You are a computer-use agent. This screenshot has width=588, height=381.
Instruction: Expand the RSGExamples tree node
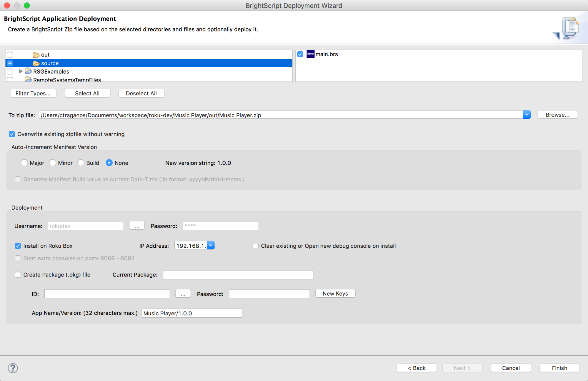pos(20,71)
